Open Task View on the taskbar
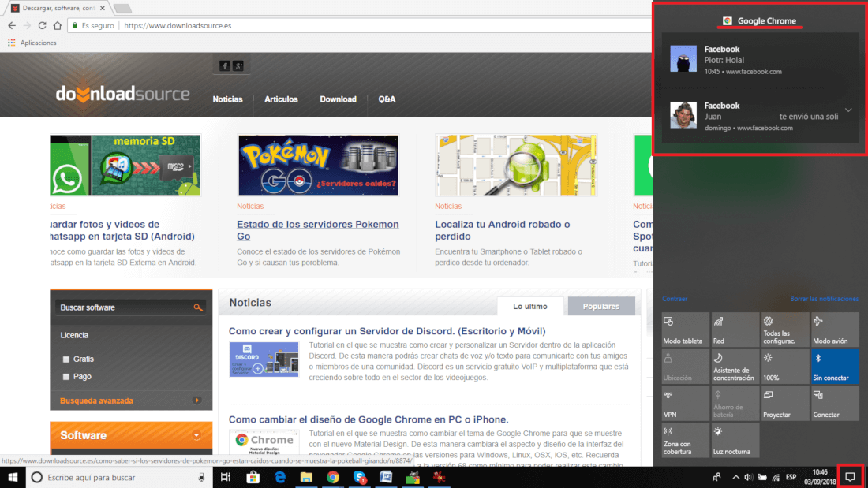Image resolution: width=868 pixels, height=488 pixels. [226, 477]
